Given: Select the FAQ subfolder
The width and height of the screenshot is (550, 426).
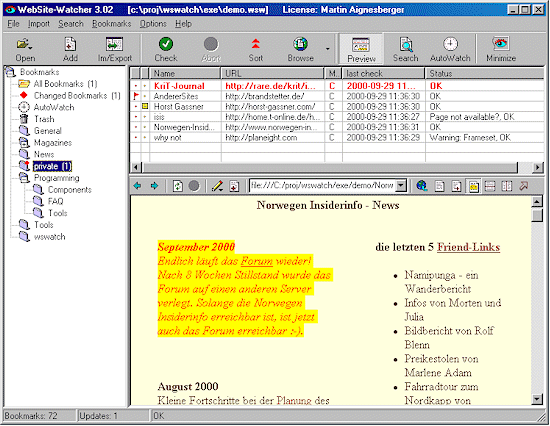Looking at the screenshot, I should coord(55,201).
